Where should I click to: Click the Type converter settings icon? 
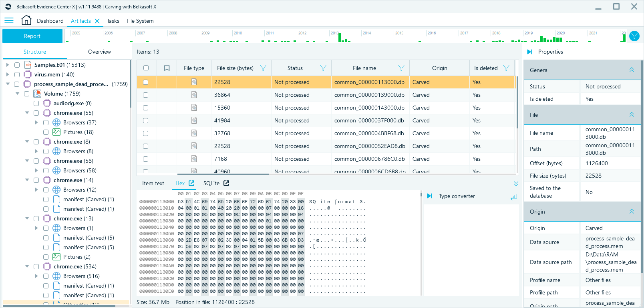click(514, 197)
